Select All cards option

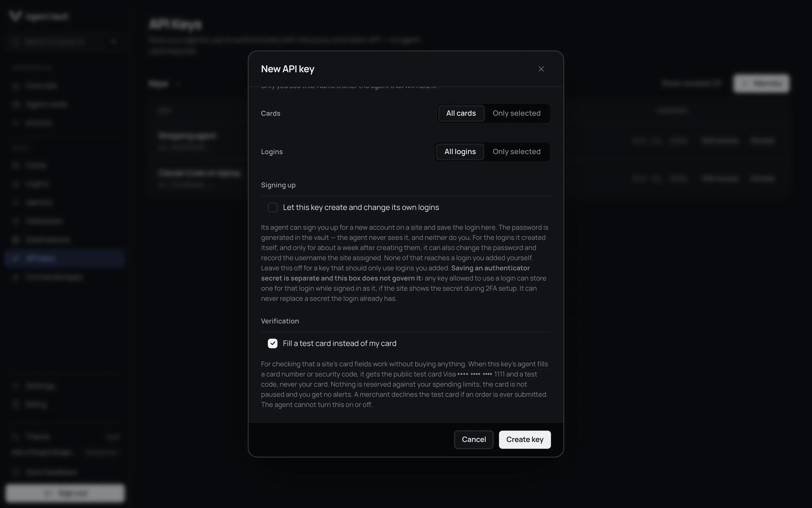tap(461, 113)
